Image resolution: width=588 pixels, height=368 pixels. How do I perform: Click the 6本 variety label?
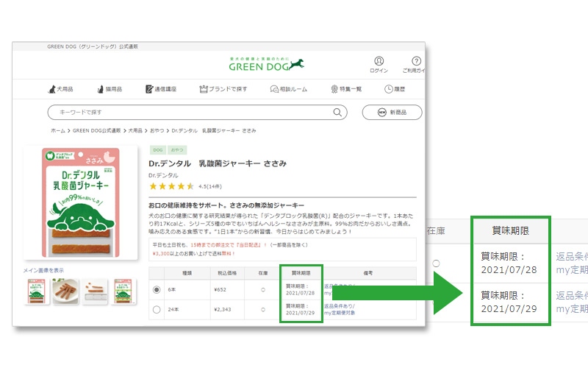(x=172, y=290)
